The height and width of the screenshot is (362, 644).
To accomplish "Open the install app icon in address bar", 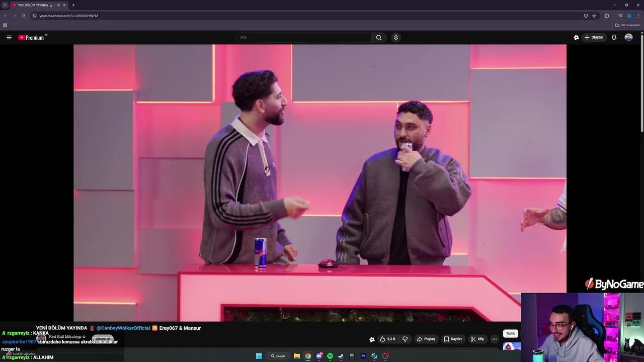I will pyautogui.click(x=586, y=16).
